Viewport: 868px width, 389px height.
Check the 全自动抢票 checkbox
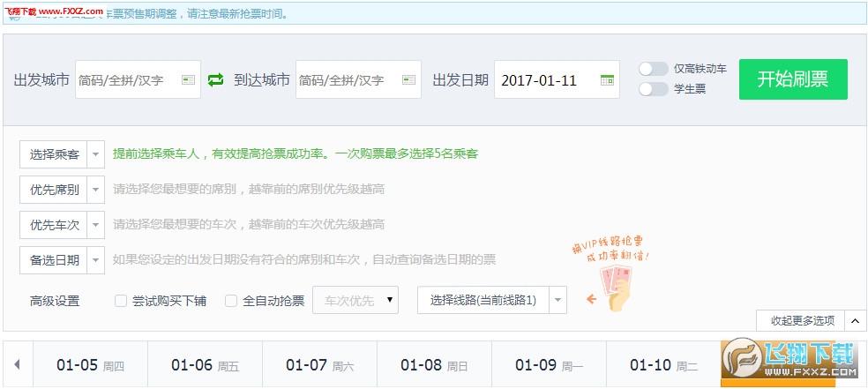231,301
